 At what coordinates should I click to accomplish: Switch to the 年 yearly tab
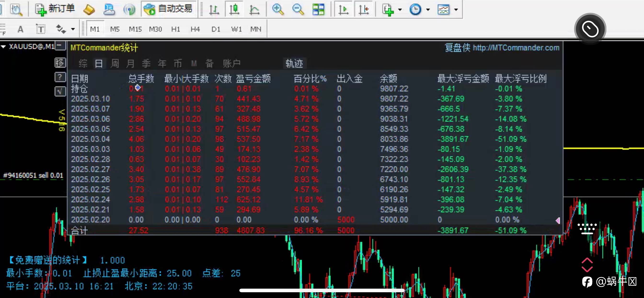pos(162,63)
